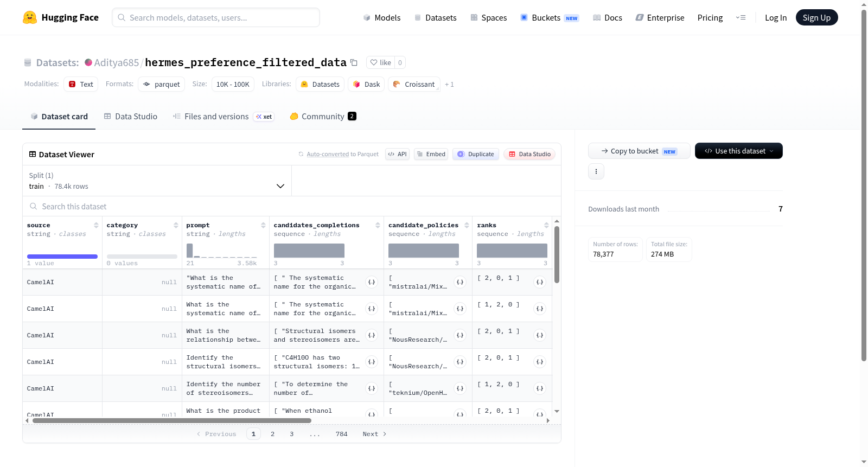Focus the Search this dataset field
The width and height of the screenshot is (868, 467).
pos(292,206)
